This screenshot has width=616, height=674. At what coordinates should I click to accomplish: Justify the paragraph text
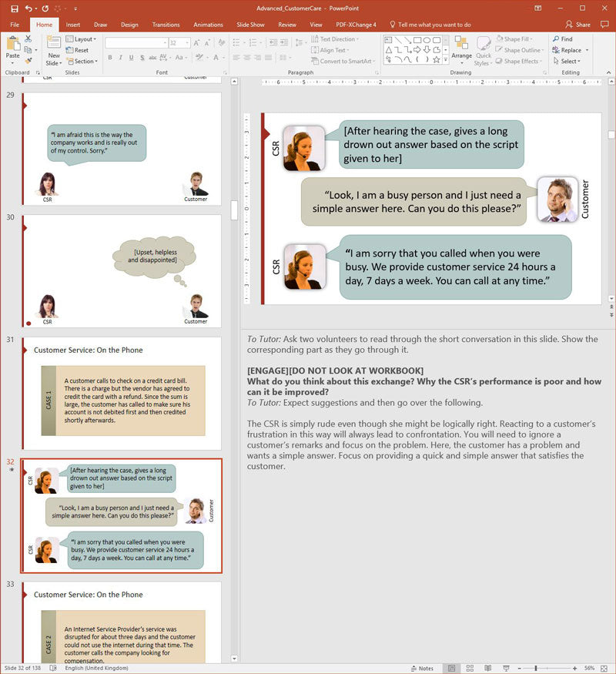click(x=269, y=57)
